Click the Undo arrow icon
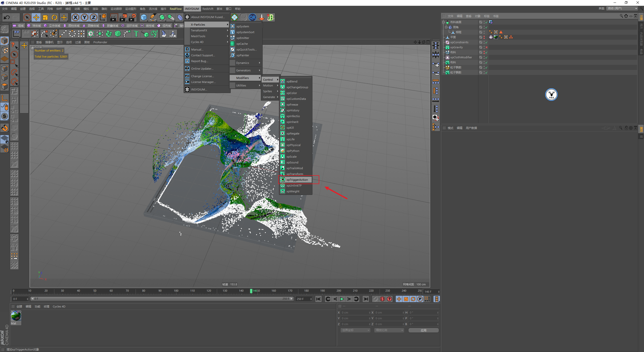The width and height of the screenshot is (644, 352). tap(7, 17)
